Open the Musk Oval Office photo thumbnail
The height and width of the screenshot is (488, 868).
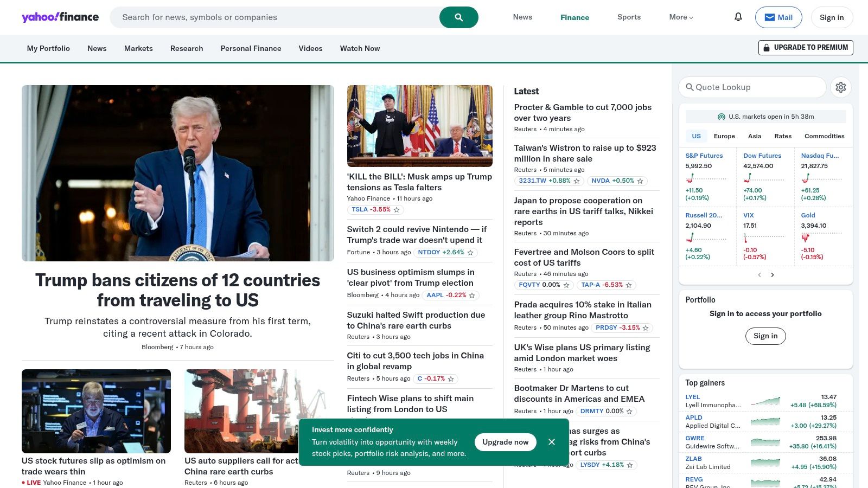(420, 126)
